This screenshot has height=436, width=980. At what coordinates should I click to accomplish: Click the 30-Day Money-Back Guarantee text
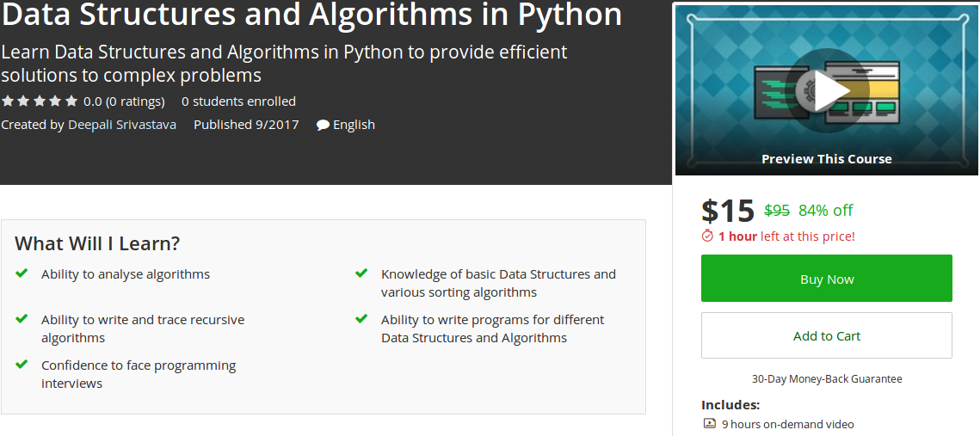click(x=827, y=378)
